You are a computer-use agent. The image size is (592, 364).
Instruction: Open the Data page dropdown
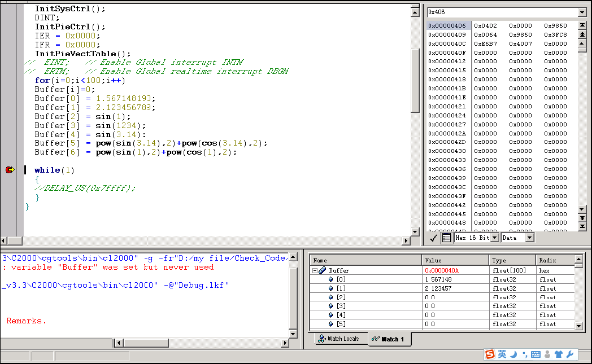tap(530, 238)
